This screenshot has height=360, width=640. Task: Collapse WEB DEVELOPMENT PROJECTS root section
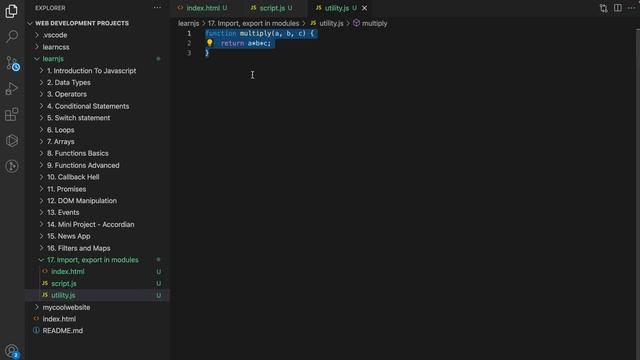coord(82,23)
